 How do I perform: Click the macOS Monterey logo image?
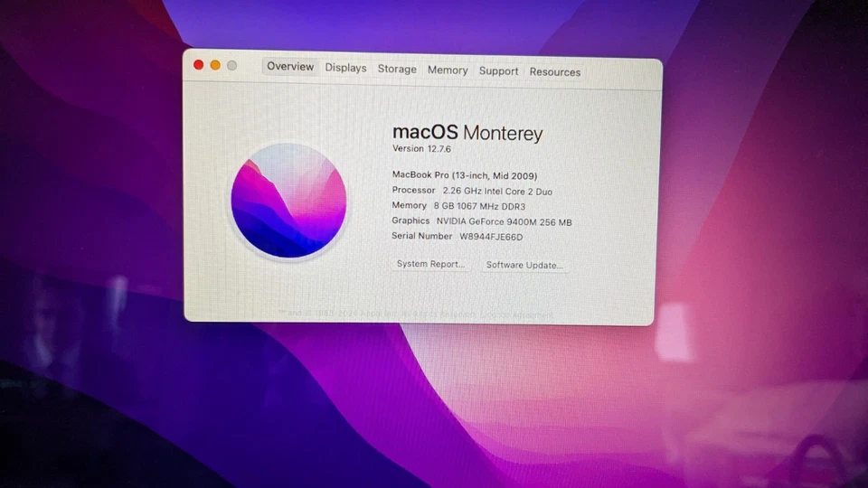click(288, 201)
